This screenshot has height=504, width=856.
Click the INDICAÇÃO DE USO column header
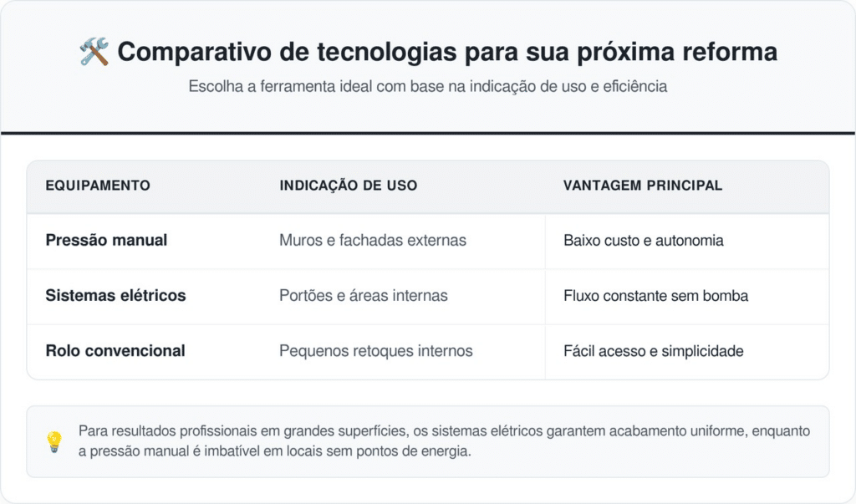coord(349,186)
